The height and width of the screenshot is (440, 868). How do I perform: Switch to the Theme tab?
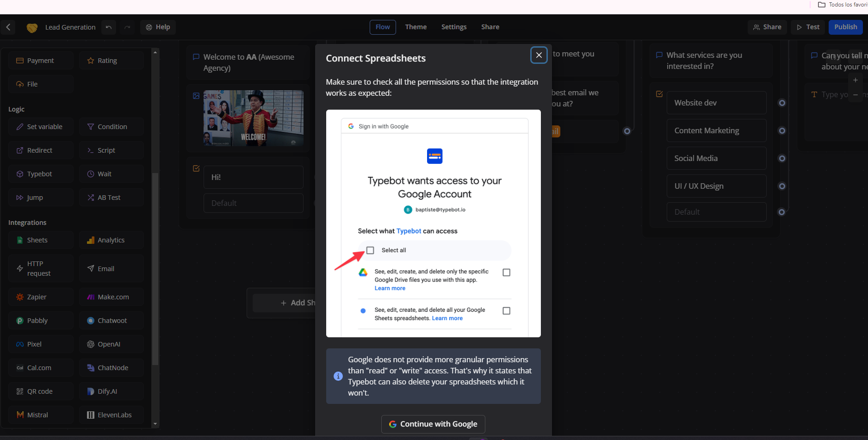(416, 27)
